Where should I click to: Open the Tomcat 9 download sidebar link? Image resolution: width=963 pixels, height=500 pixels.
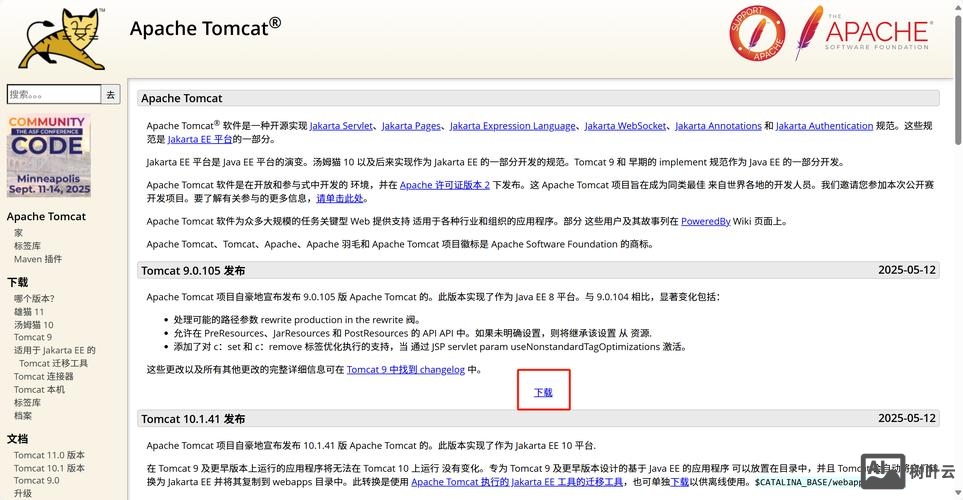(x=33, y=337)
